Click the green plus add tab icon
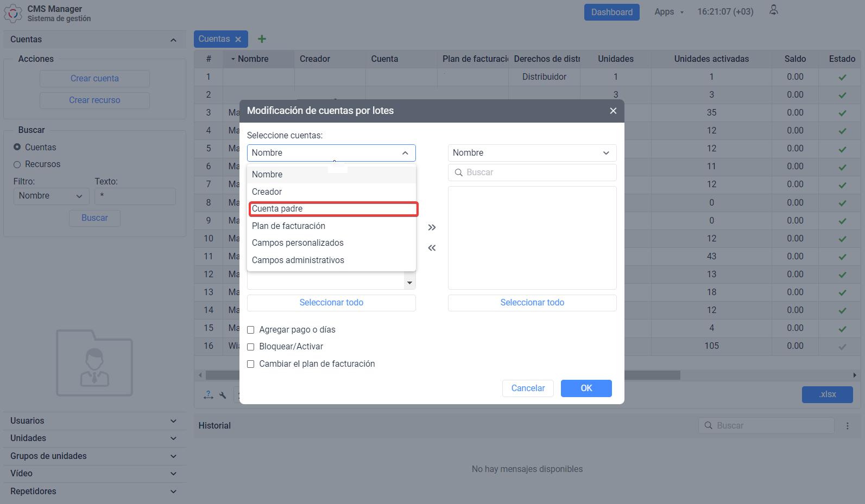The width and height of the screenshot is (865, 504). pos(262,39)
